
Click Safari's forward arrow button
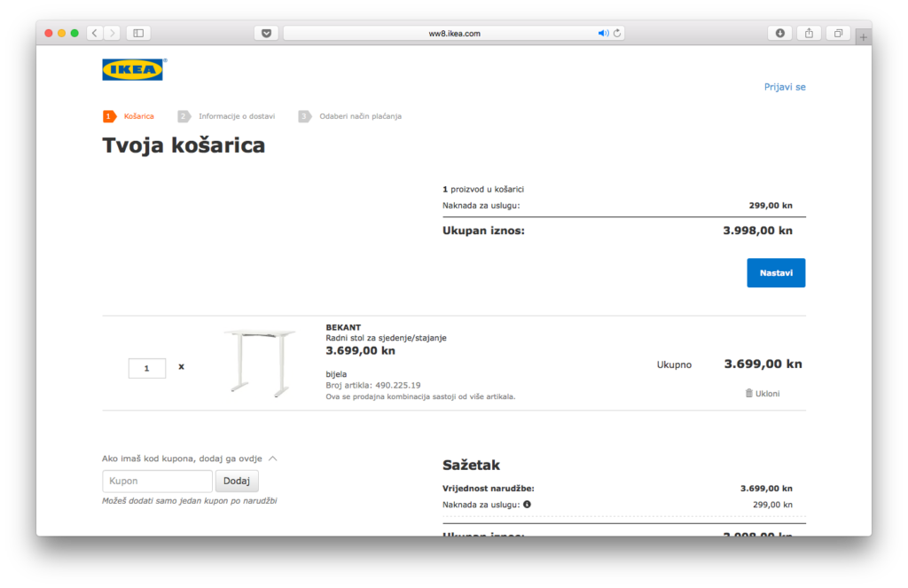coord(112,33)
